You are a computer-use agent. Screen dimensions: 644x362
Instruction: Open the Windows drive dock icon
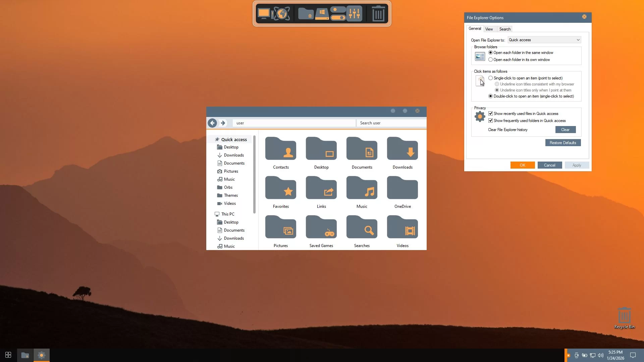click(322, 14)
